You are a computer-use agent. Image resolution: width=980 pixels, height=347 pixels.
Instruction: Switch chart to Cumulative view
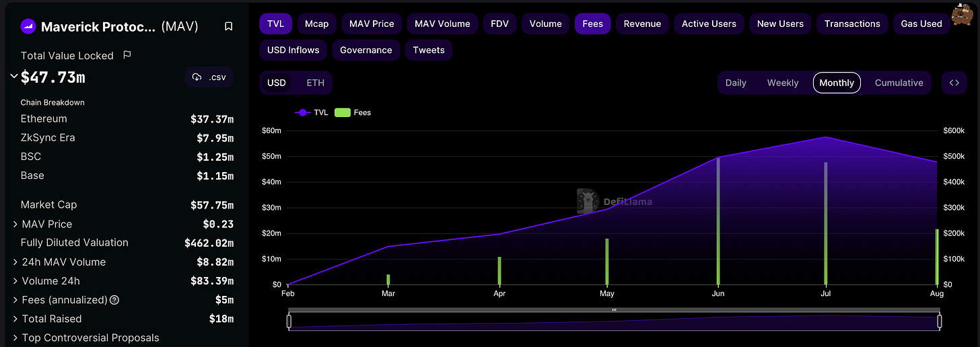[899, 83]
